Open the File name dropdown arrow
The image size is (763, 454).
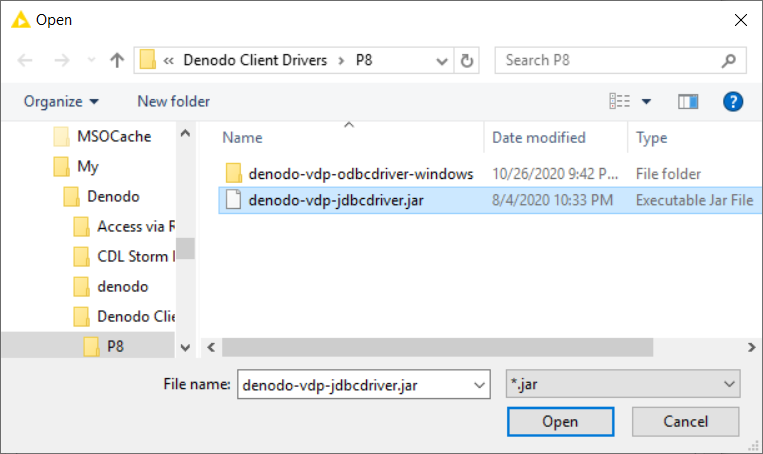pos(479,385)
